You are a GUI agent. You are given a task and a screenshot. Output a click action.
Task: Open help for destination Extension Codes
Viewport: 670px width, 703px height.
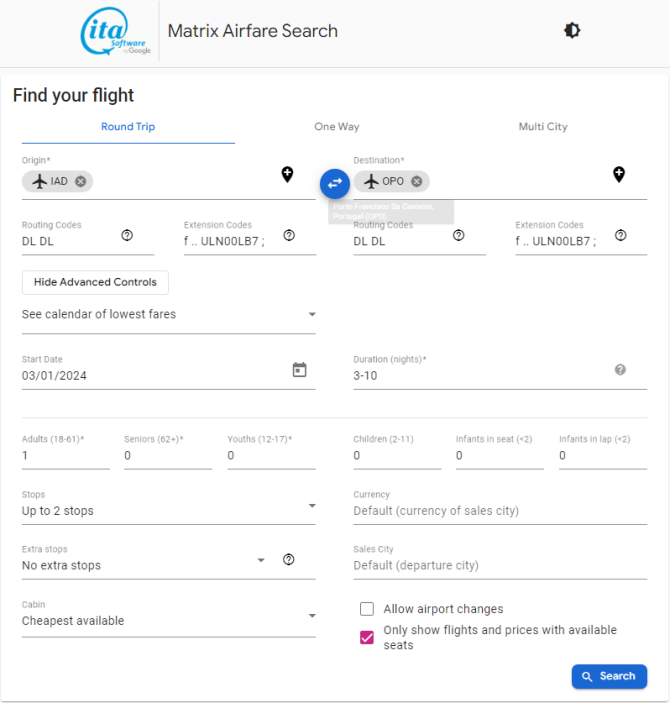point(621,235)
